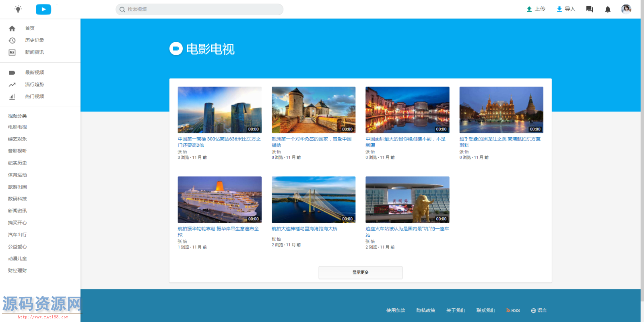
Task: Open the cruise ship video thumbnail
Action: point(220,200)
